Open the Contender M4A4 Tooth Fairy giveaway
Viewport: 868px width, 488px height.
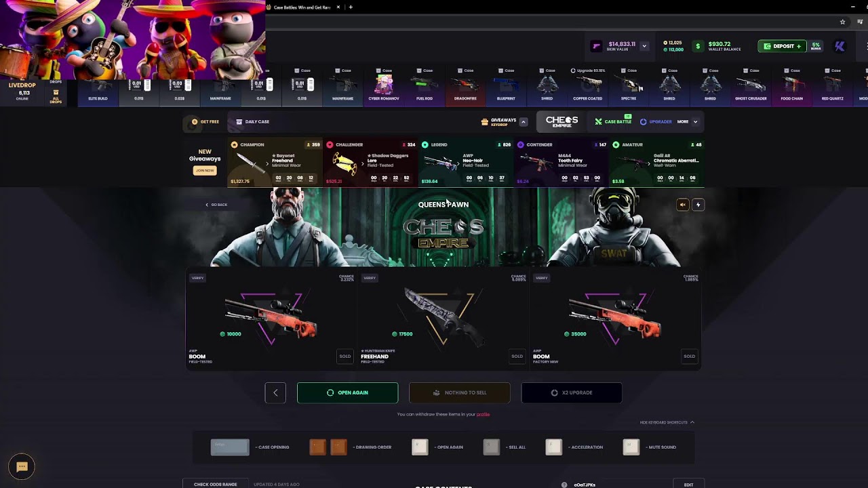561,163
